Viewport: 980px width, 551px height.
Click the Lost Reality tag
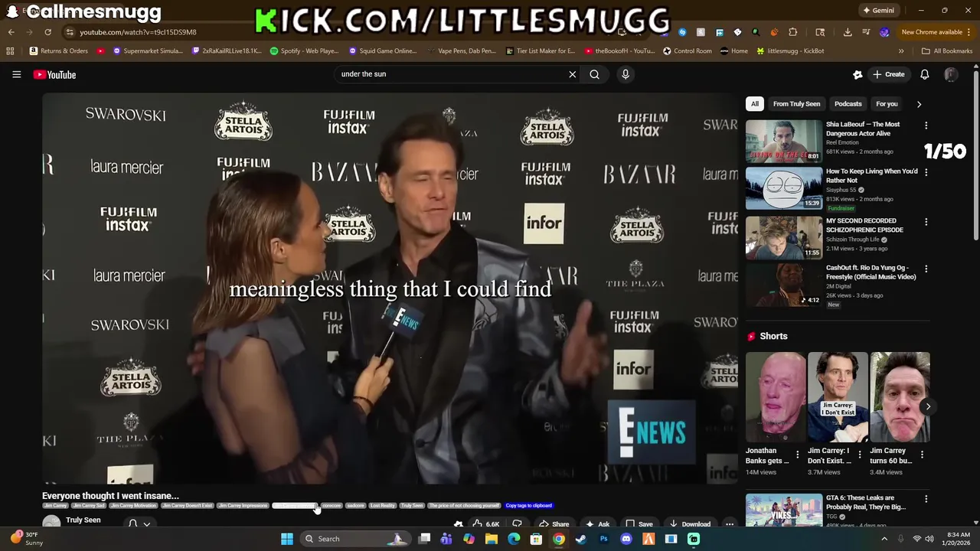pos(382,506)
